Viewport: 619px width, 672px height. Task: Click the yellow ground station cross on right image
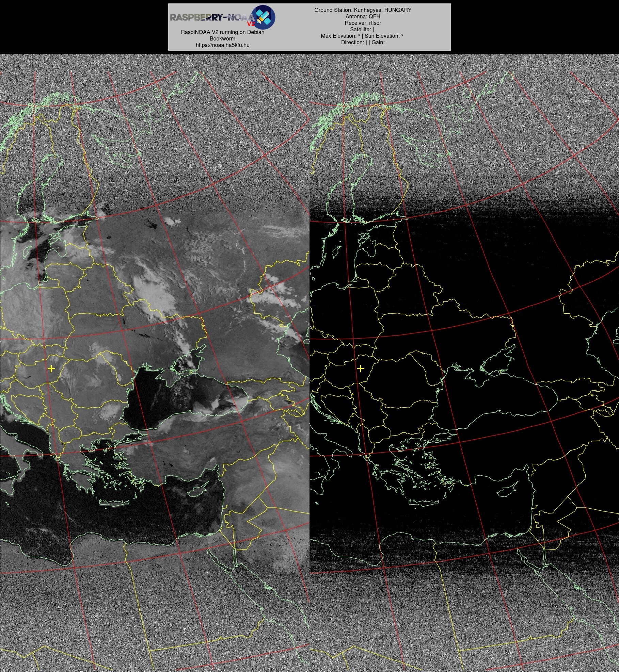point(361,368)
